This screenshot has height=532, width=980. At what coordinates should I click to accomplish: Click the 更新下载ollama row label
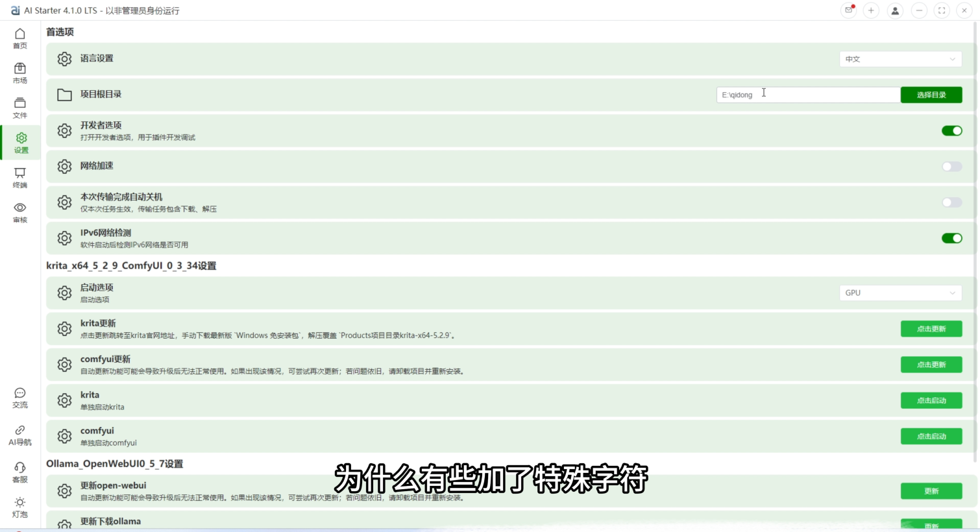110,521
